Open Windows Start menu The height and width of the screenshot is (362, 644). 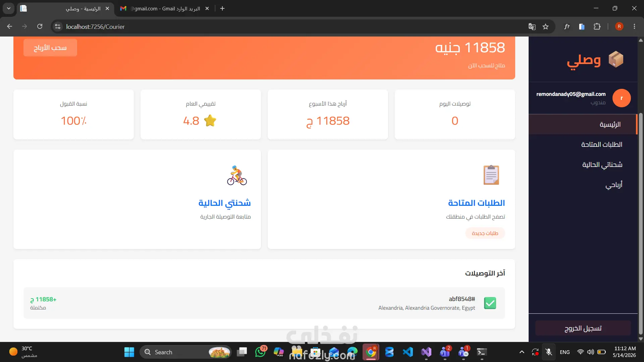pyautogui.click(x=129, y=352)
